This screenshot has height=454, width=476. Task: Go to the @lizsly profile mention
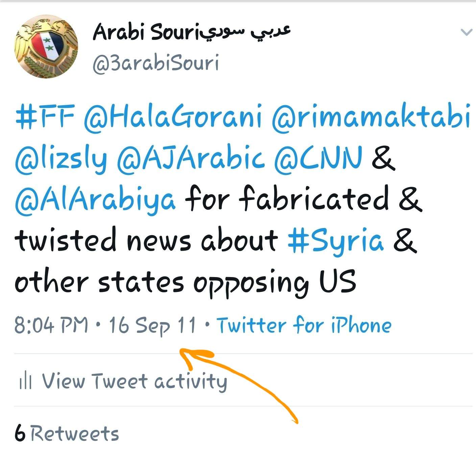[x=61, y=158]
